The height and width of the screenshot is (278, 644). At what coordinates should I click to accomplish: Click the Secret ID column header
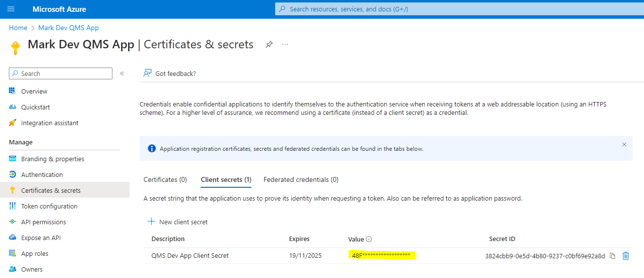point(502,239)
